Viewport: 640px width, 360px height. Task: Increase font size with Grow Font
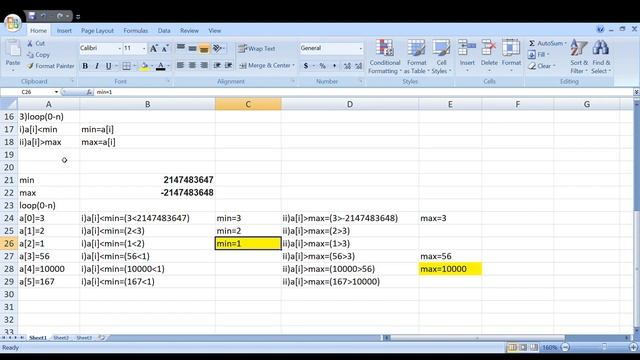click(x=154, y=49)
